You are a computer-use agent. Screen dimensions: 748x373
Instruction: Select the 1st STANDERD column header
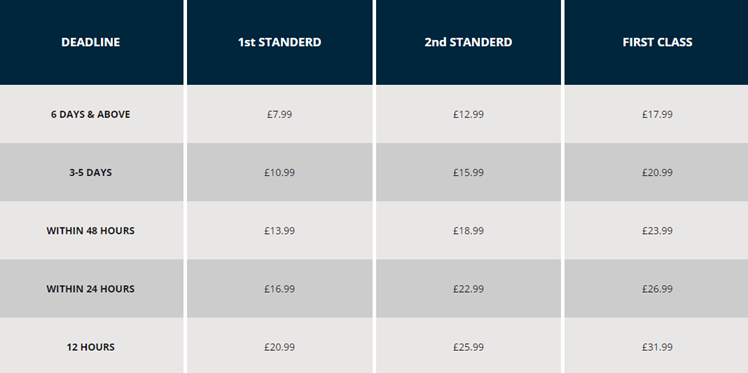pos(280,42)
